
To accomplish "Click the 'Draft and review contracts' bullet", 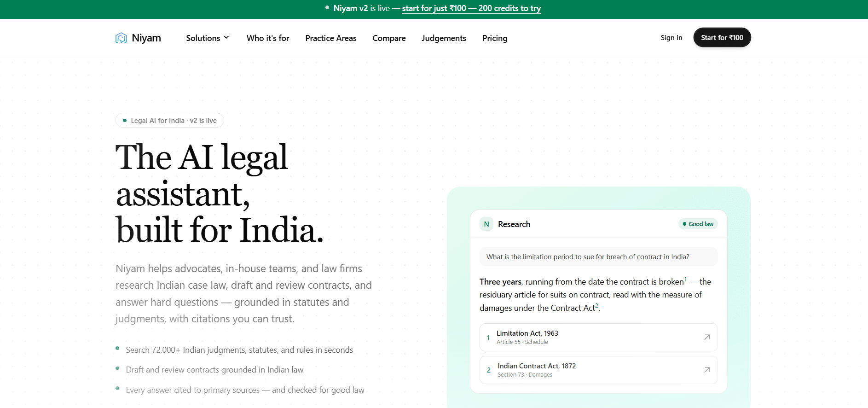I will point(214,369).
